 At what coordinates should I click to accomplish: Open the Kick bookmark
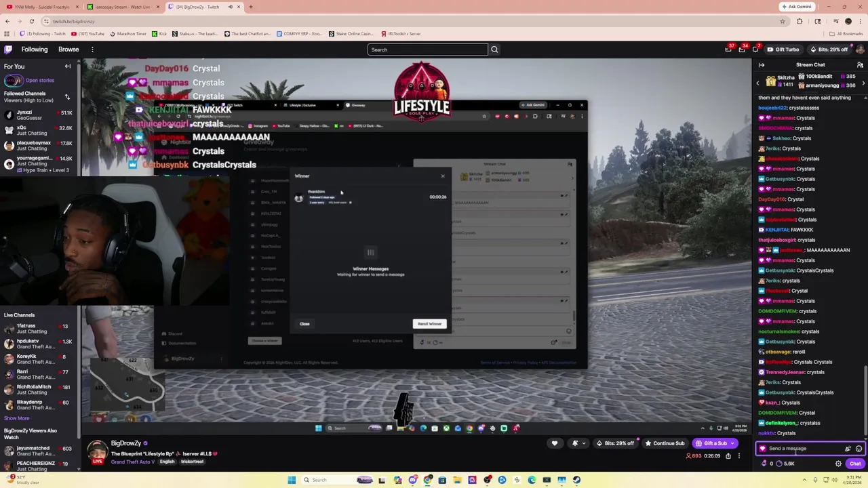(x=160, y=33)
